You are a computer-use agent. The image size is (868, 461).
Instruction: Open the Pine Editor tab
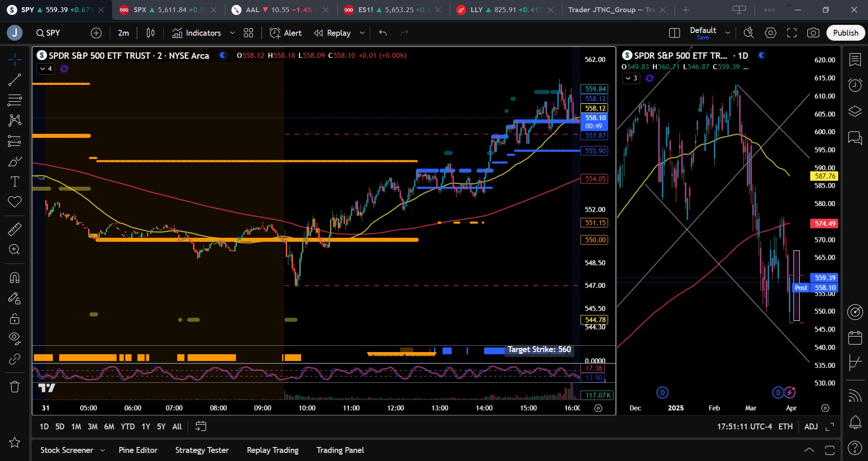(138, 450)
